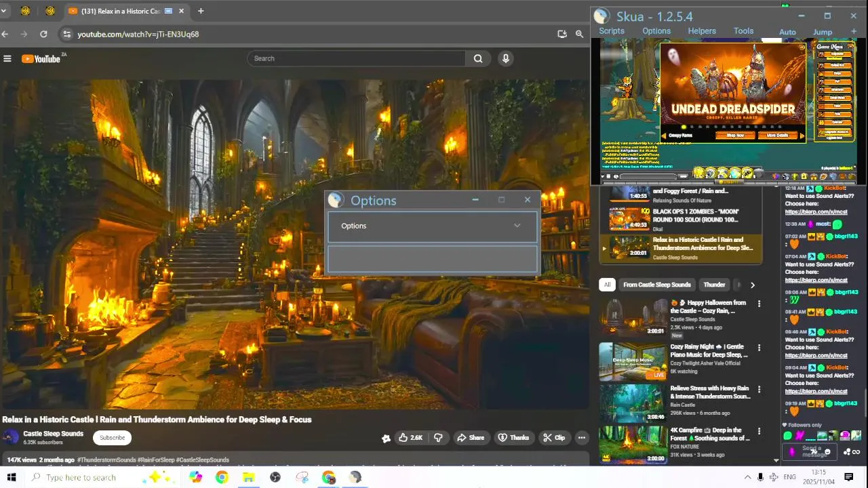The height and width of the screenshot is (488, 868).
Task: Click the #ThunderstormSounds hashtag
Action: coord(106,460)
